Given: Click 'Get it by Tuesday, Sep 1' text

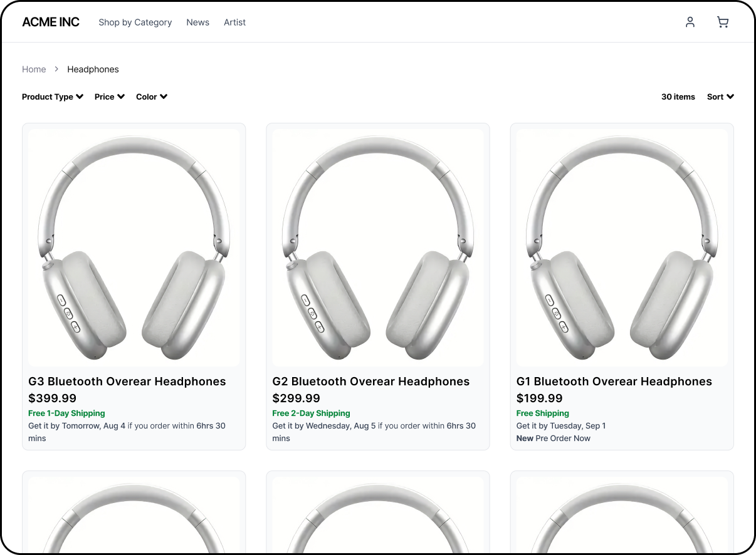Looking at the screenshot, I should pos(561,426).
